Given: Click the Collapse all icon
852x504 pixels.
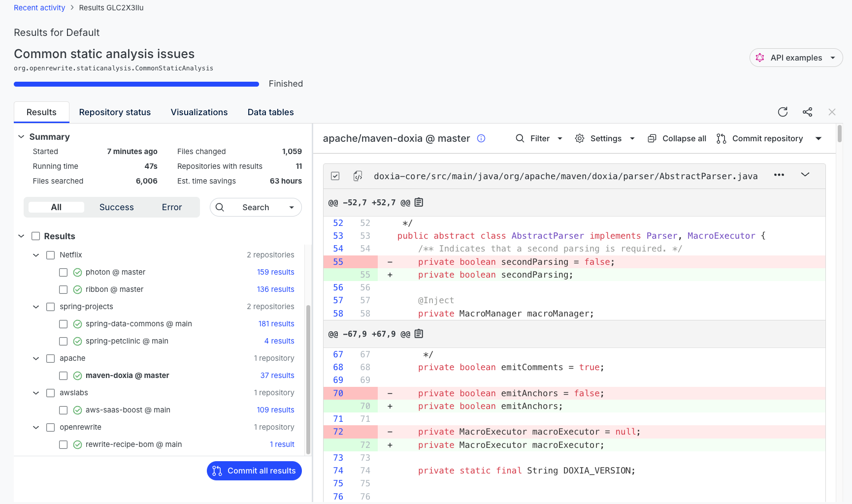Looking at the screenshot, I should coord(652,138).
